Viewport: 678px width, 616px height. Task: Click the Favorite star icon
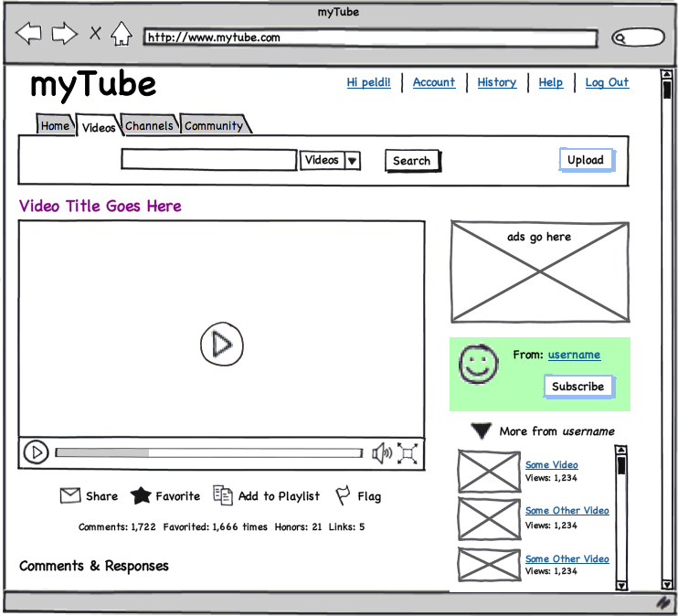[141, 495]
